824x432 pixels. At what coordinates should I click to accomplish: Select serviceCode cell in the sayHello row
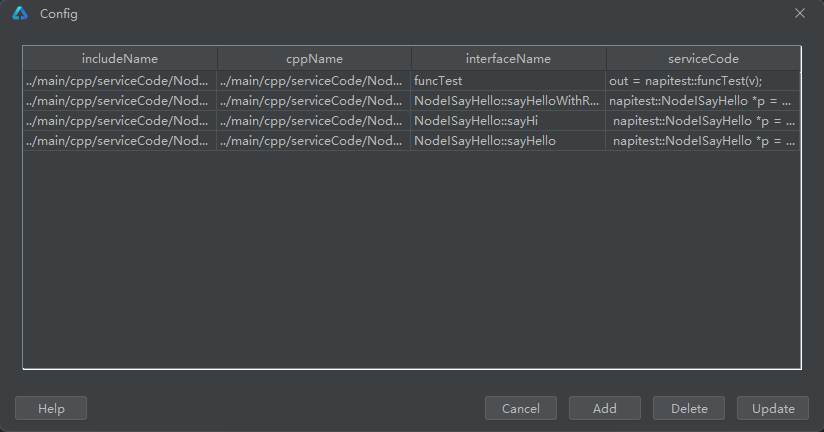(703, 141)
